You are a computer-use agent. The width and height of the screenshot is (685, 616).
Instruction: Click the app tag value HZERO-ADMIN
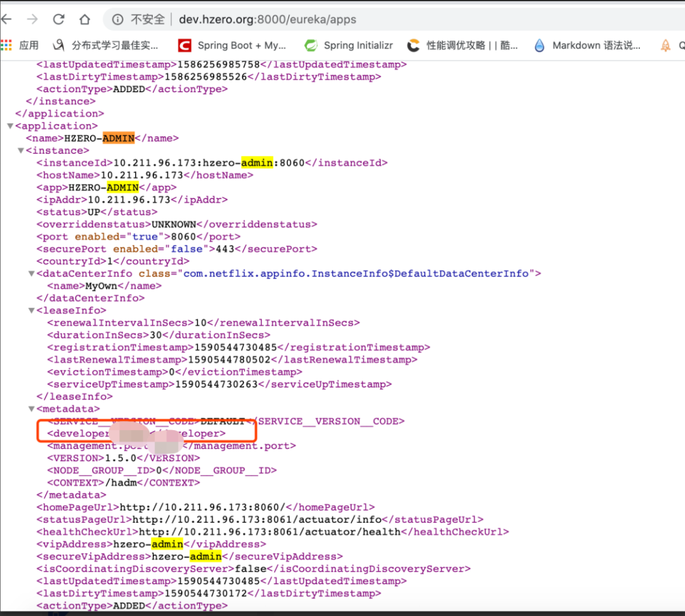103,187
